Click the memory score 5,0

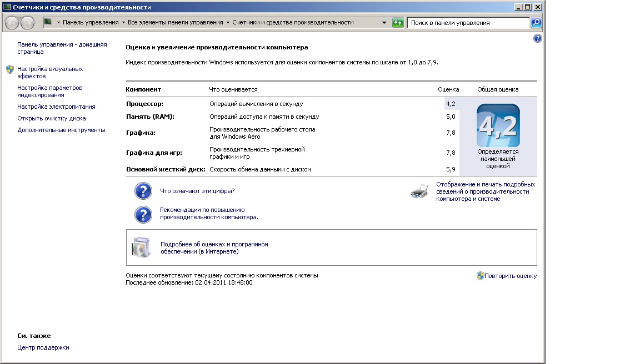tap(451, 117)
